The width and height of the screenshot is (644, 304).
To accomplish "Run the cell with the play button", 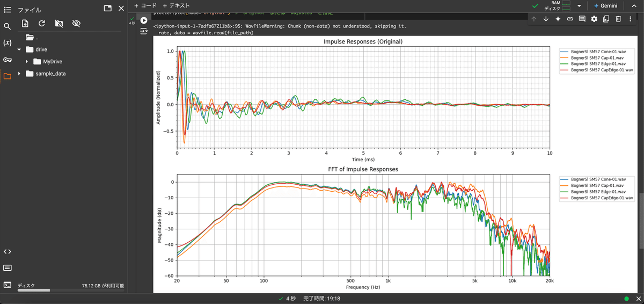I will [x=144, y=20].
